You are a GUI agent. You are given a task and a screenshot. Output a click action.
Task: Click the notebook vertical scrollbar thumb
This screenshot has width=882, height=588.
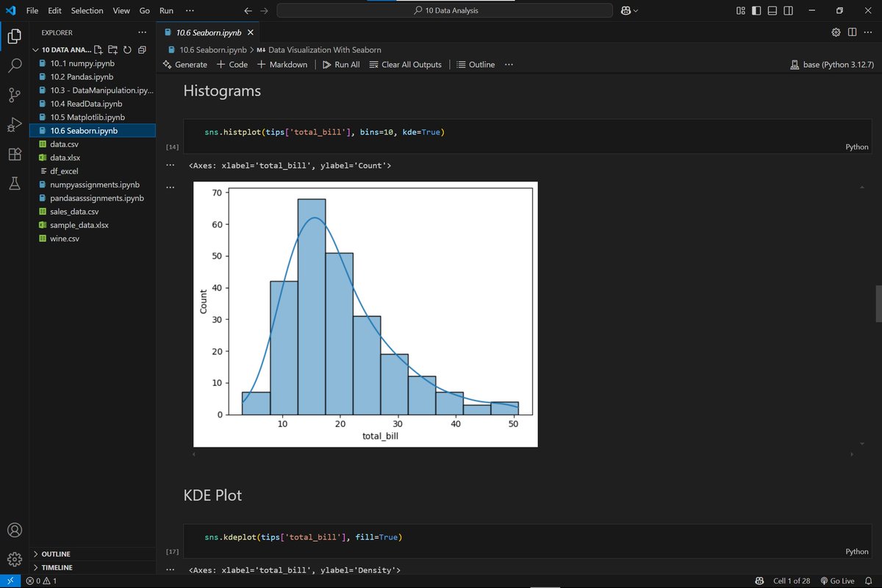click(878, 304)
